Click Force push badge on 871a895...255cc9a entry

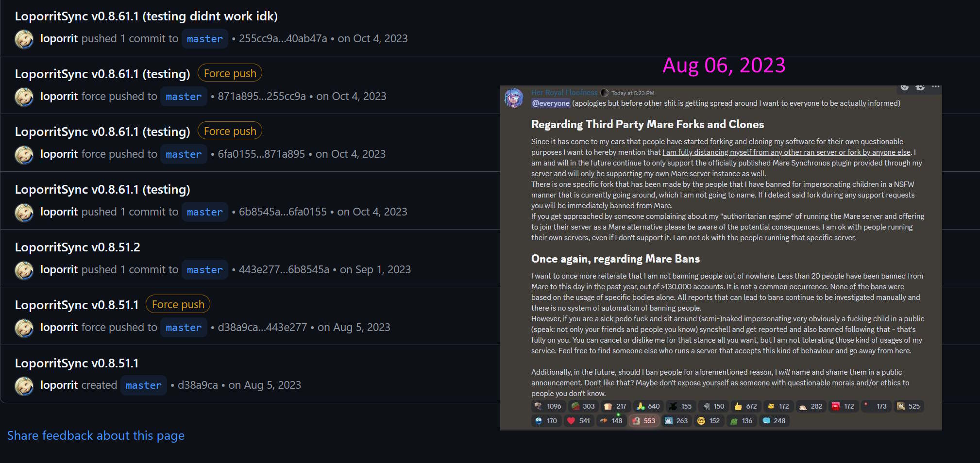coord(230,73)
